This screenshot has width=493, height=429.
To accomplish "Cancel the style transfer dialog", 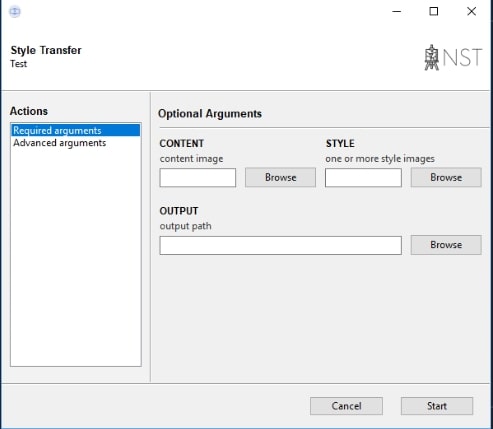I will [346, 406].
